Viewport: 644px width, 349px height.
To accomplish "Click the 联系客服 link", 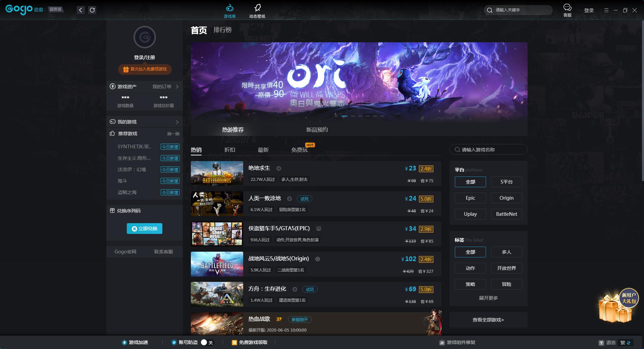I will click(x=164, y=252).
